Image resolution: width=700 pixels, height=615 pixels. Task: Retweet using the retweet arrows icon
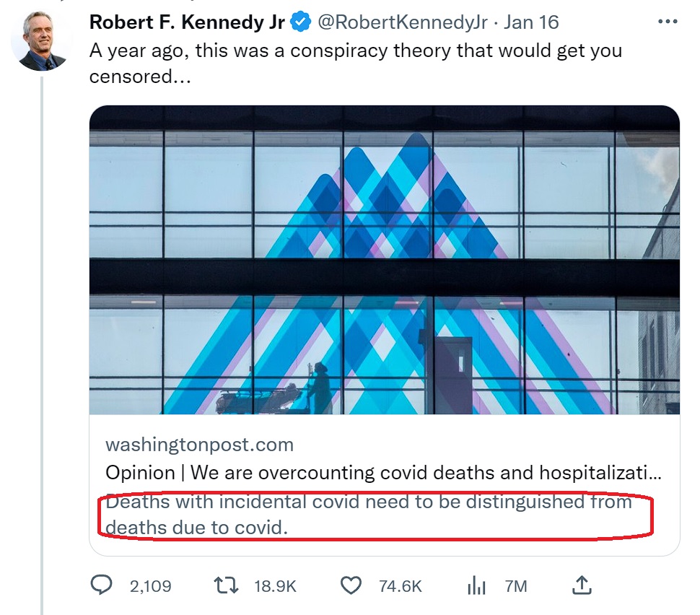point(226,585)
